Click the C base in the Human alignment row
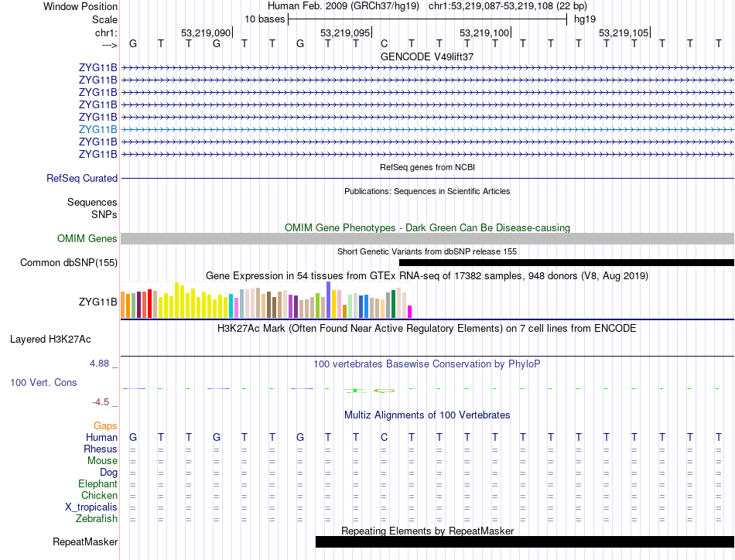The image size is (735, 560). (384, 438)
